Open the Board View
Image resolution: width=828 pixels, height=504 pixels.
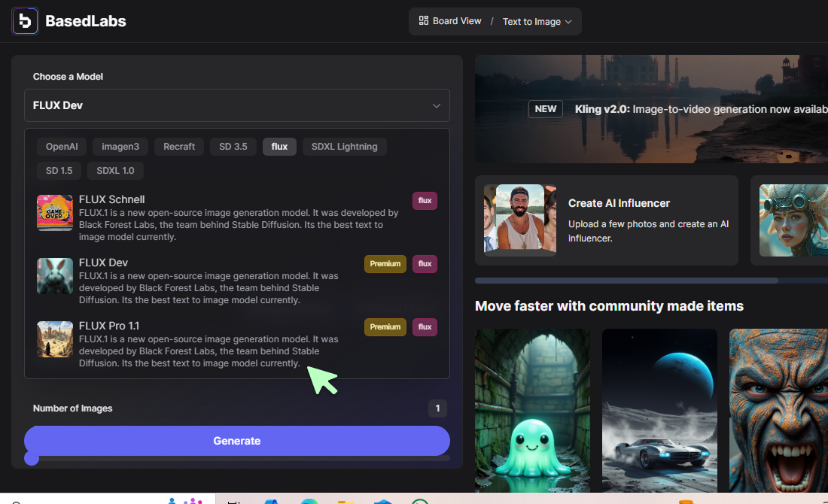point(450,21)
